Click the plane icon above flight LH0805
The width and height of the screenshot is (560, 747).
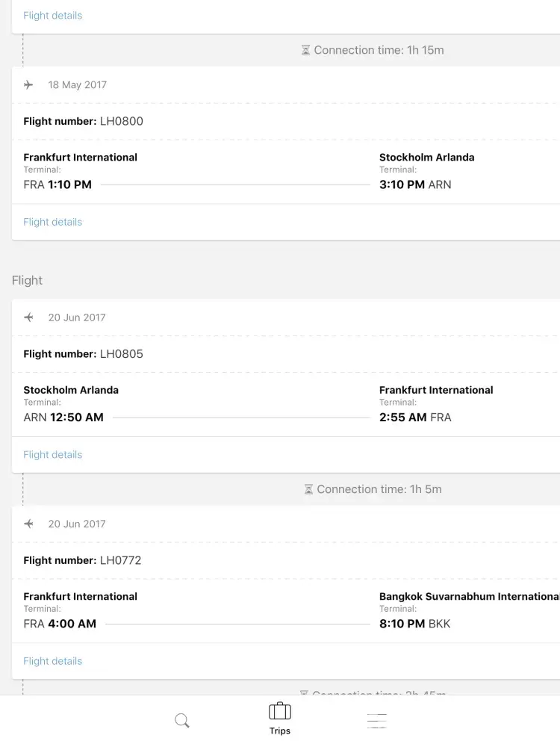coord(28,317)
